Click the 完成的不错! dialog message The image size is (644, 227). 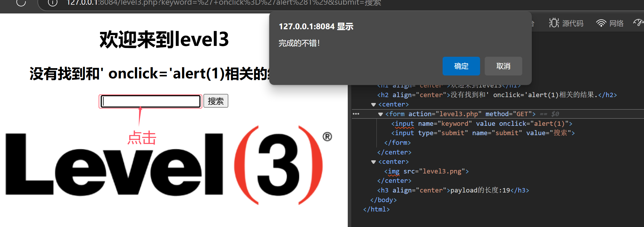coord(299,43)
